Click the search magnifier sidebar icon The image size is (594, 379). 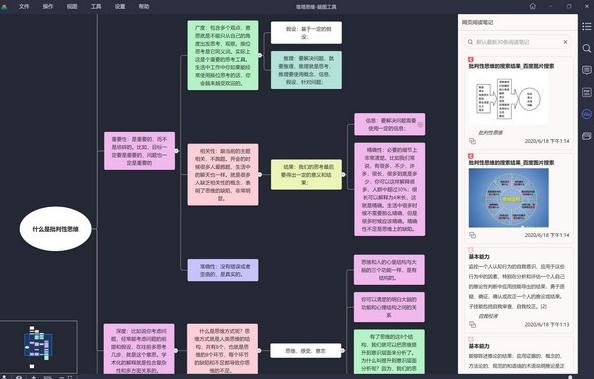tap(586, 48)
